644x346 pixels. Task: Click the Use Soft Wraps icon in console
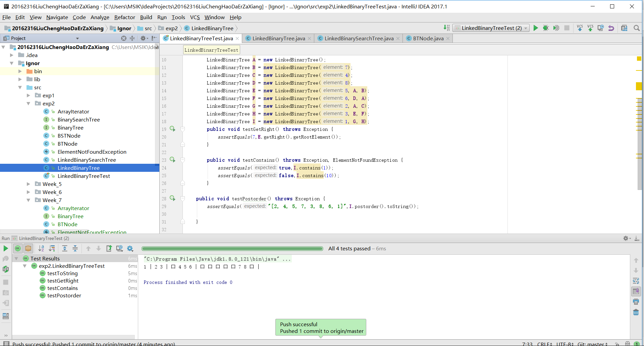(x=636, y=281)
